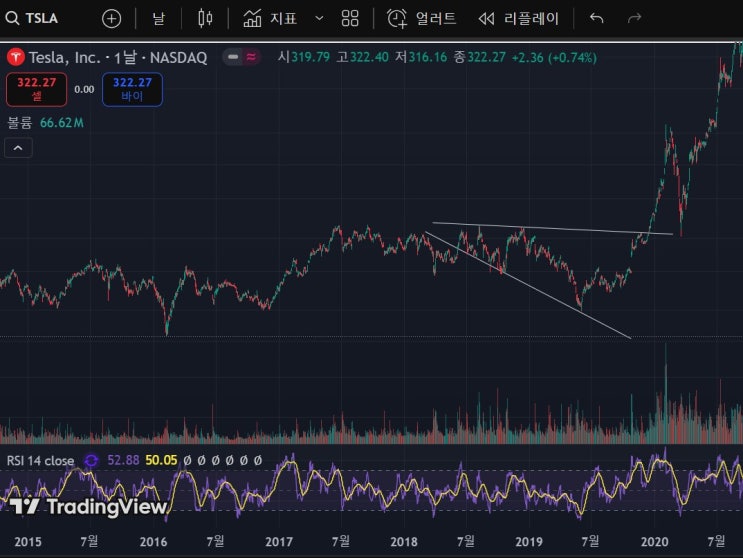Toggle the grey minus status pill
The width and height of the screenshot is (743, 558).
[x=233, y=57]
